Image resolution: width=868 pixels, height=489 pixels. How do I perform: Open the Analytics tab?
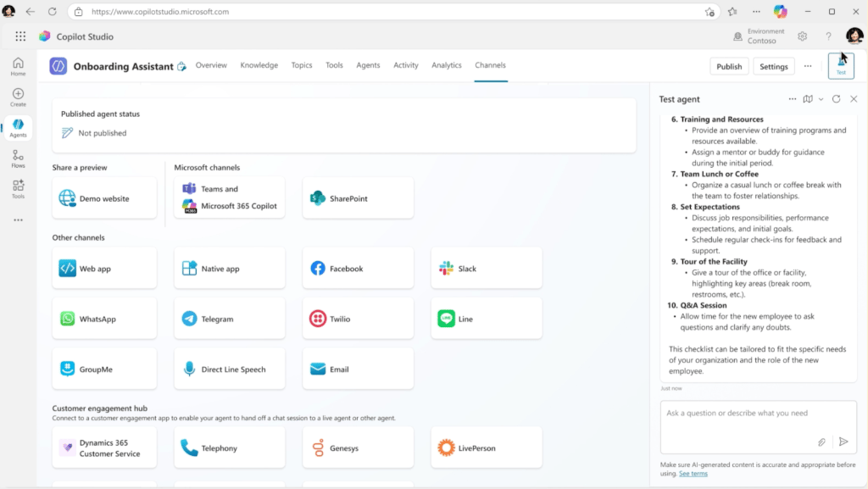click(x=447, y=65)
